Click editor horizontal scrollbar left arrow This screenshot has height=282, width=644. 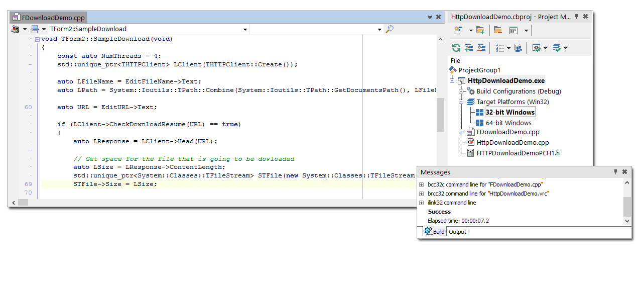[x=14, y=202]
